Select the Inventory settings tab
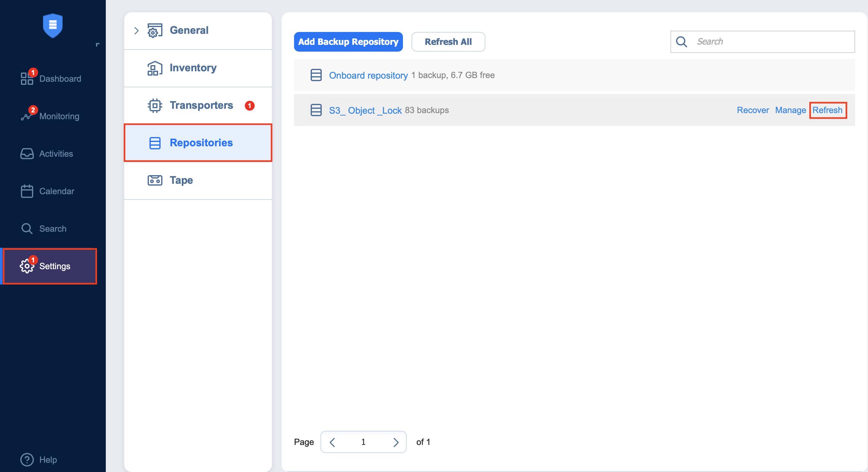The height and width of the screenshot is (472, 868). coord(198,68)
